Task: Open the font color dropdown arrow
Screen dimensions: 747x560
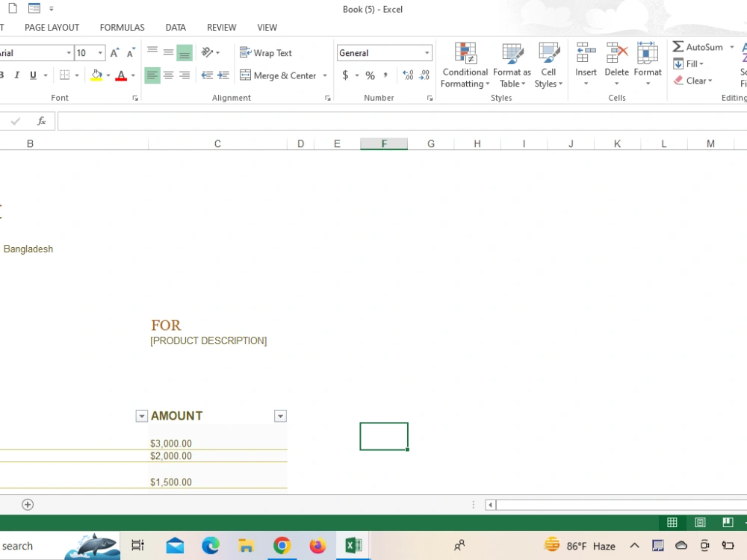Action: (x=133, y=75)
